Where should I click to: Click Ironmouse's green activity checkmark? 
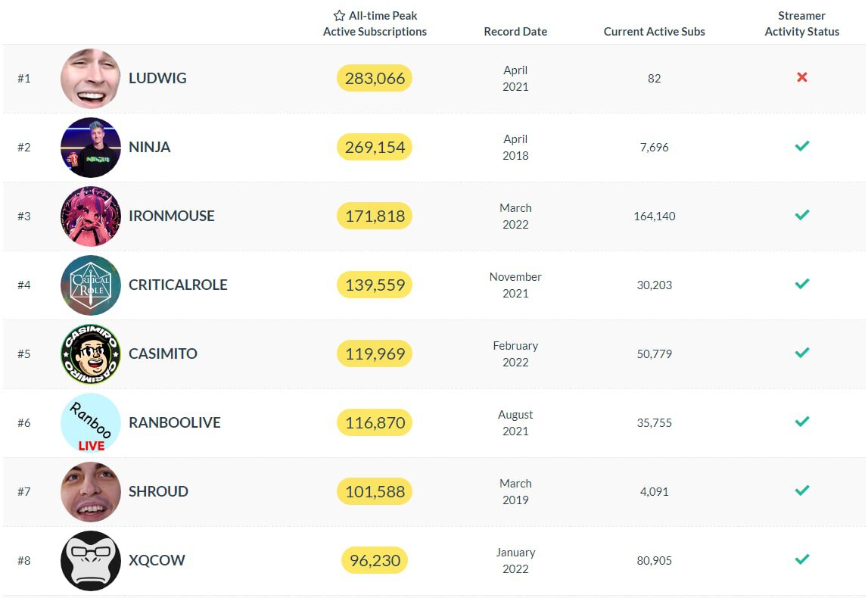pos(802,215)
